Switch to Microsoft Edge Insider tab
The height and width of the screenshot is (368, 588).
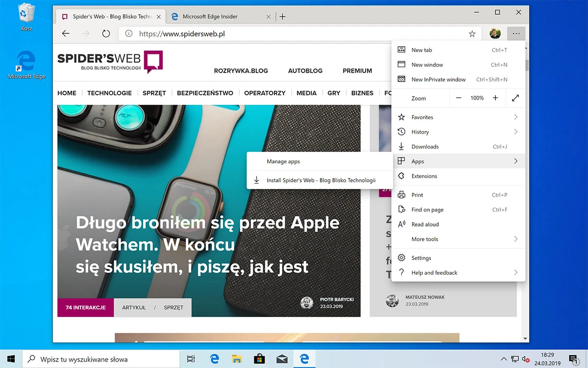point(220,17)
